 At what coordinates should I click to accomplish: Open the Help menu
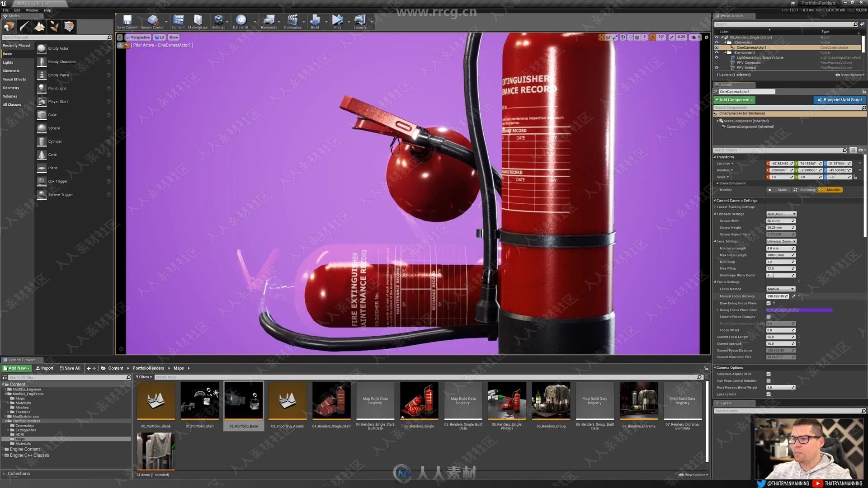click(x=47, y=10)
